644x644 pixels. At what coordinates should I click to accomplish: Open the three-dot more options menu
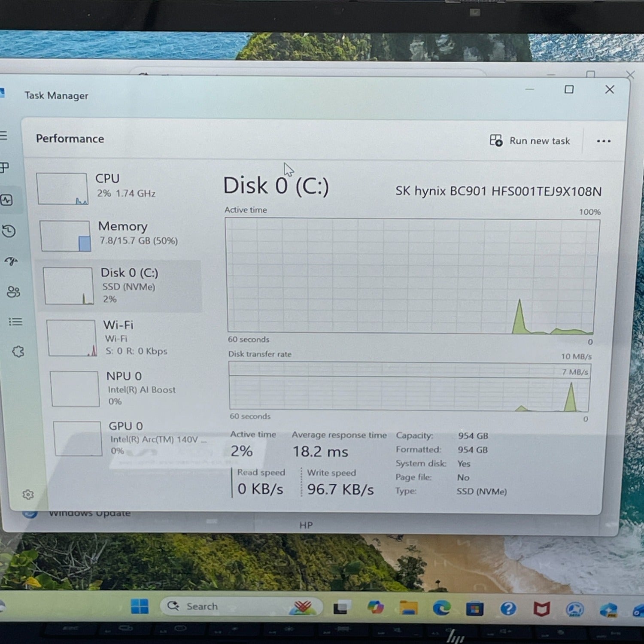click(x=603, y=141)
